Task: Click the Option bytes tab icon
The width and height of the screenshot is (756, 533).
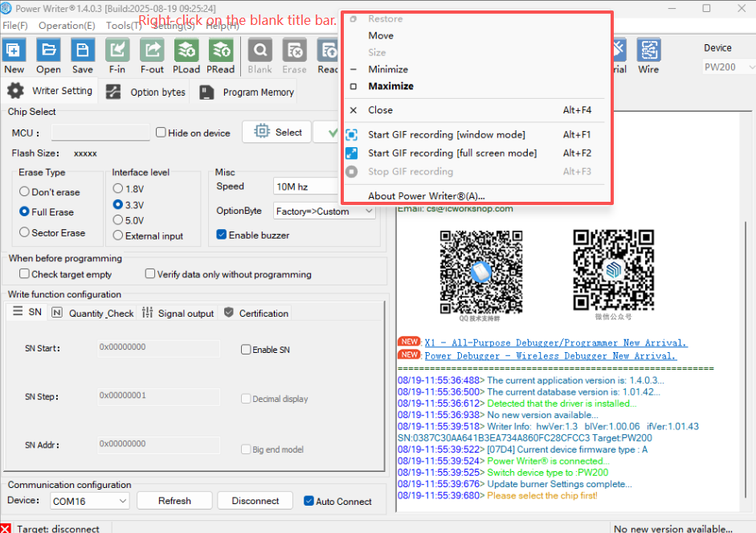Action: point(113,92)
